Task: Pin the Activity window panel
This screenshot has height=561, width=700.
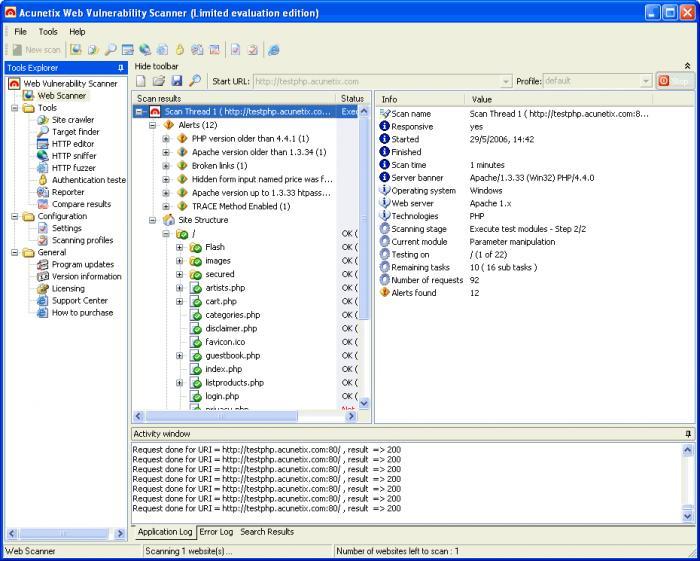Action: point(688,434)
